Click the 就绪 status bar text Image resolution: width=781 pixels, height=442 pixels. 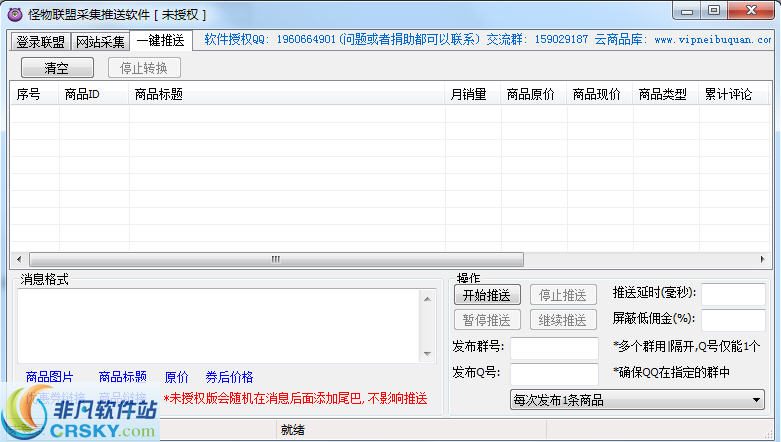(293, 430)
